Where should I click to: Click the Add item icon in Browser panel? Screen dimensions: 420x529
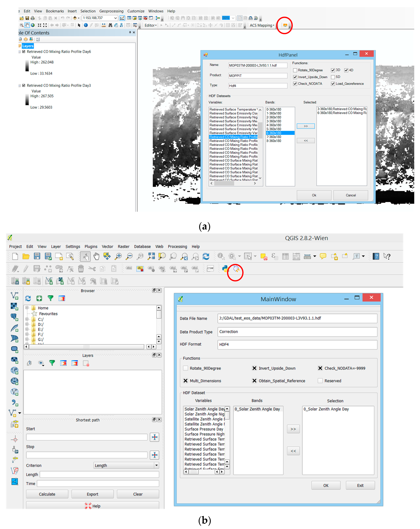click(x=39, y=298)
